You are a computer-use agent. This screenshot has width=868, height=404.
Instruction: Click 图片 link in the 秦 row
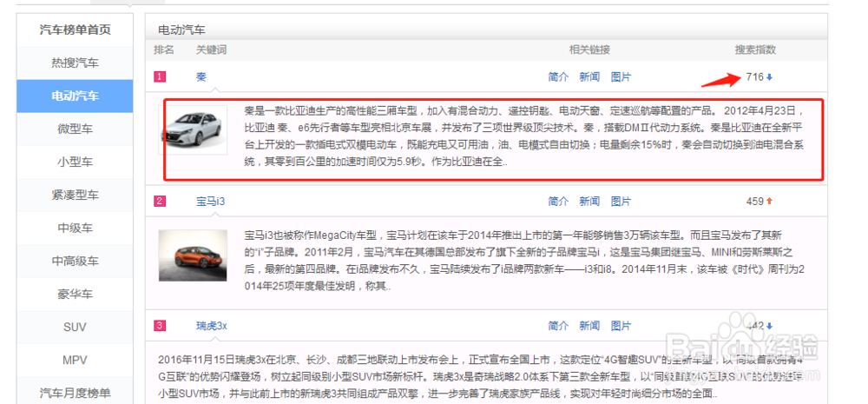click(621, 77)
